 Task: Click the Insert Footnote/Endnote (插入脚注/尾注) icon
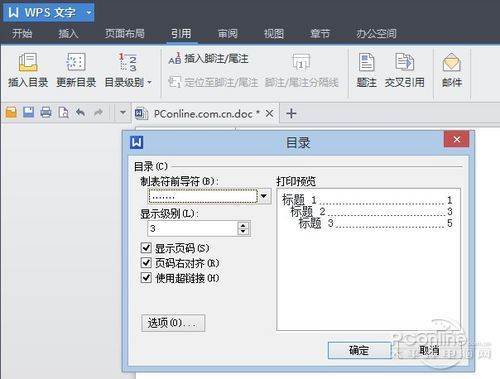pyautogui.click(x=175, y=58)
